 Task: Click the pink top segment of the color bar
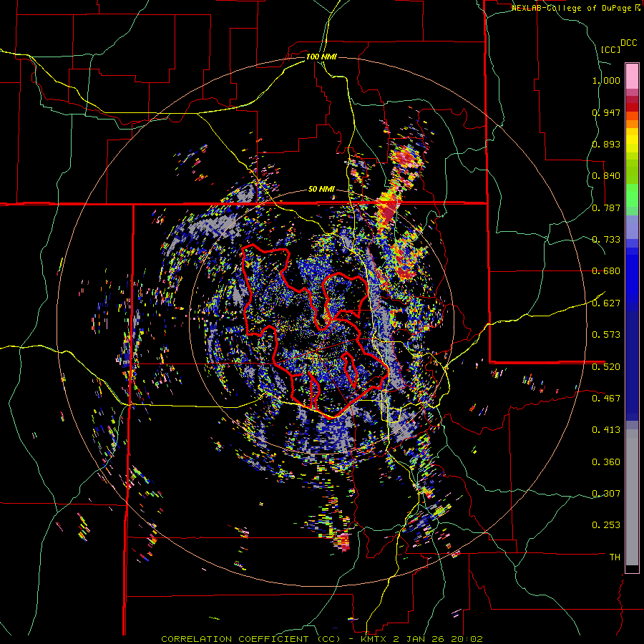coord(632,76)
